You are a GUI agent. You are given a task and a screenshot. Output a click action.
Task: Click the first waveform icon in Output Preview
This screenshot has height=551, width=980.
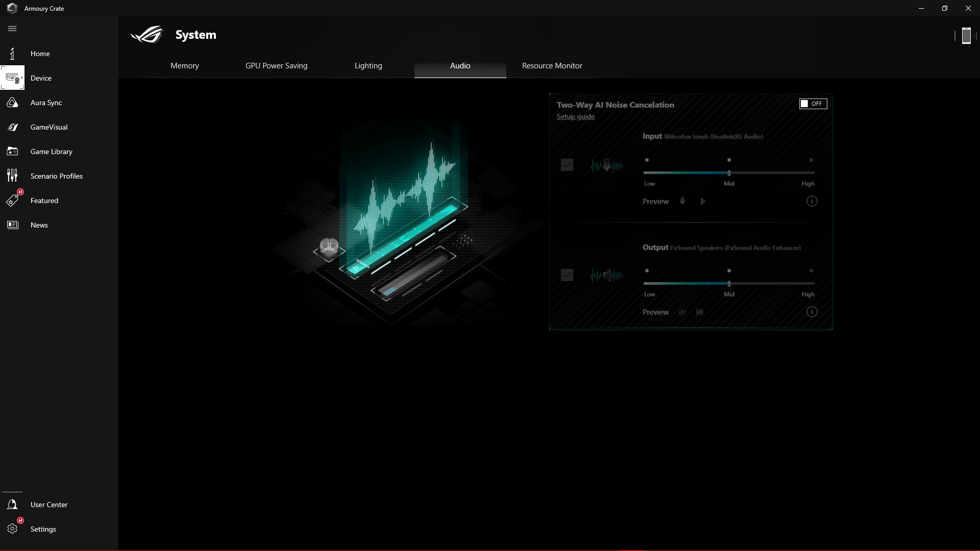[x=682, y=312]
